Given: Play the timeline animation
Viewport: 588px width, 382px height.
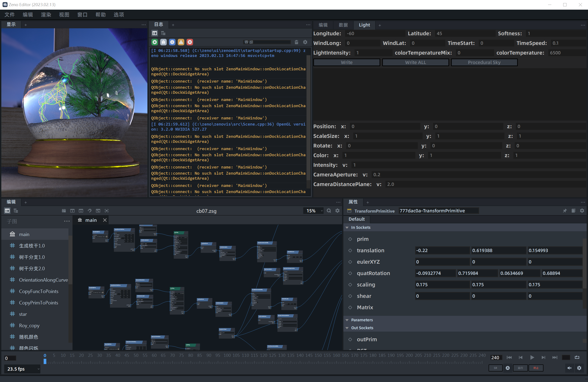Looking at the screenshot, I should pos(532,357).
